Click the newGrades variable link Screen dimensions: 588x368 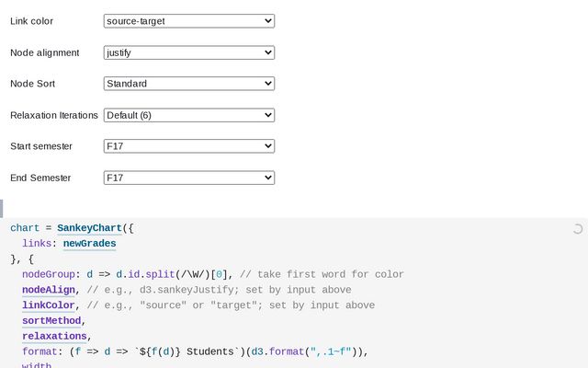89,243
